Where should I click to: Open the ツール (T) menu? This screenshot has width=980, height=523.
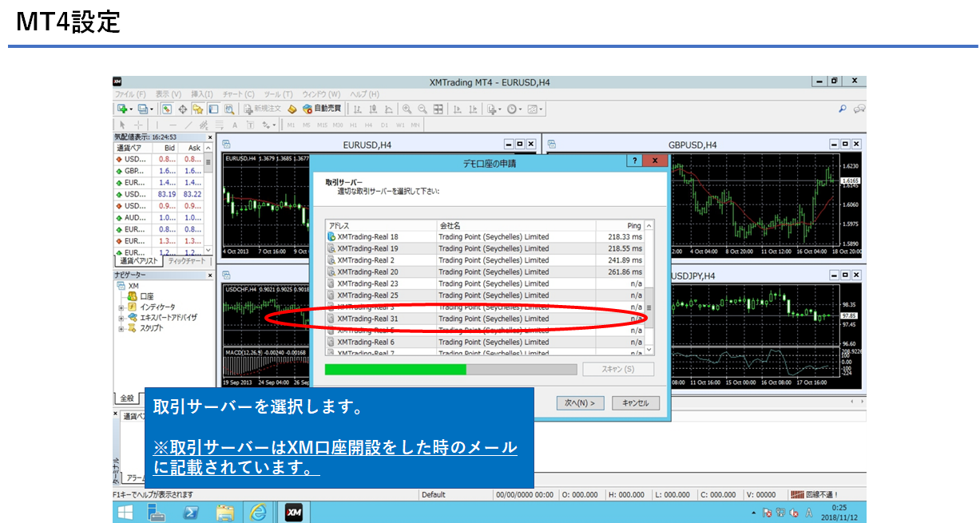pyautogui.click(x=279, y=94)
